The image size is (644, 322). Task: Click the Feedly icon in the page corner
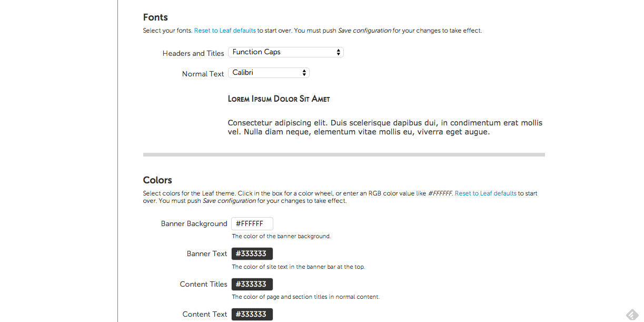coord(632,315)
